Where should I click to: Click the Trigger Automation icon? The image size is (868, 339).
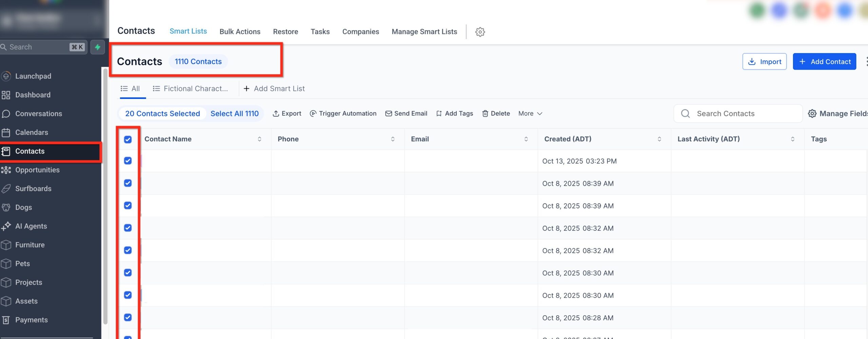(x=313, y=113)
